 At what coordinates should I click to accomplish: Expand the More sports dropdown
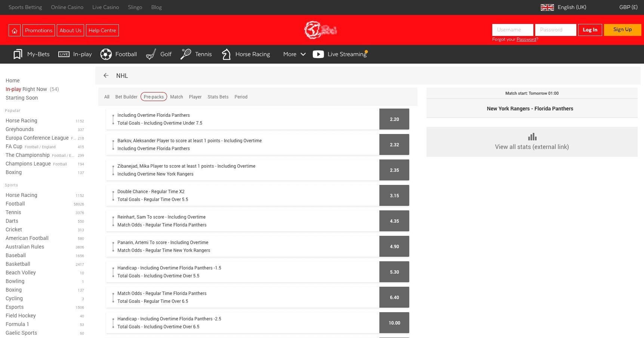point(294,54)
